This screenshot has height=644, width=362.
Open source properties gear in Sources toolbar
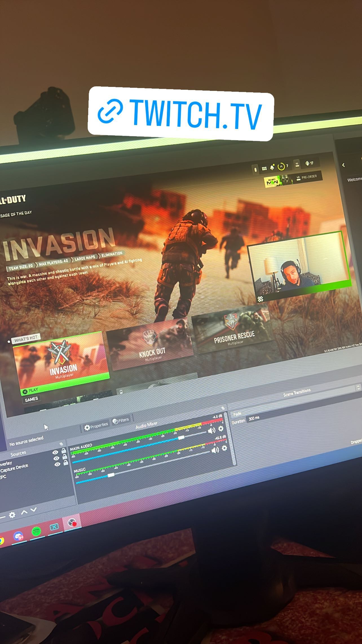click(x=12, y=515)
